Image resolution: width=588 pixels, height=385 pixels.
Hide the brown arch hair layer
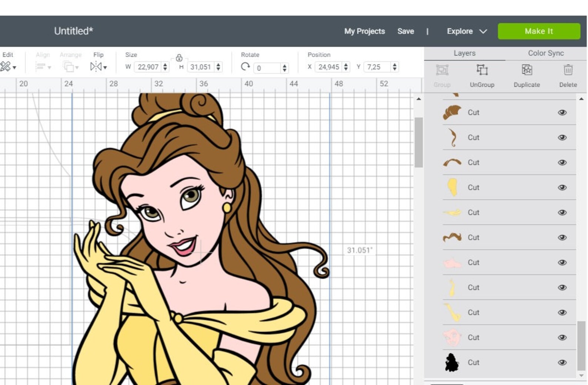click(562, 162)
